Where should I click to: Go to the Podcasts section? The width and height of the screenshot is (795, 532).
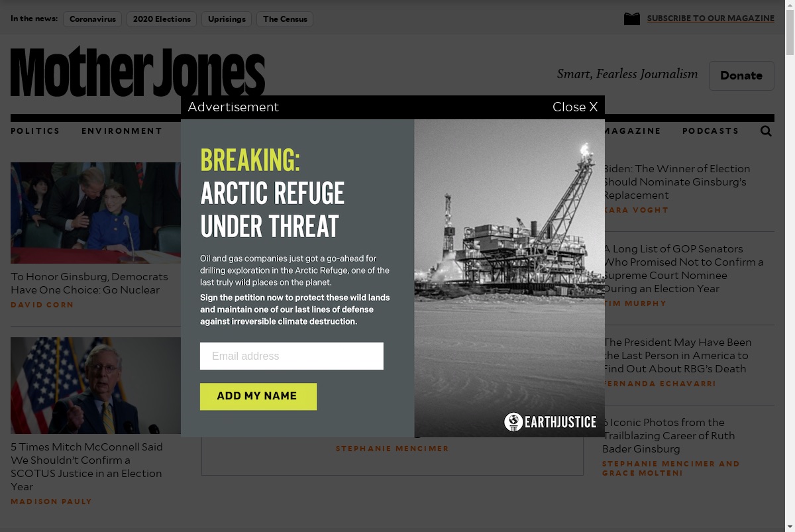[710, 131]
